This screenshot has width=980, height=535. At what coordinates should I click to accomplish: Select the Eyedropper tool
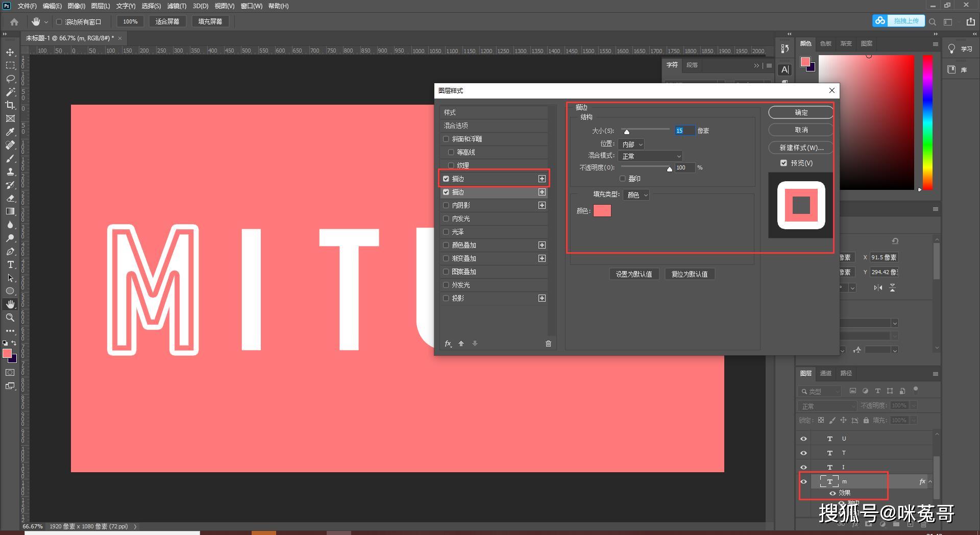coord(10,132)
